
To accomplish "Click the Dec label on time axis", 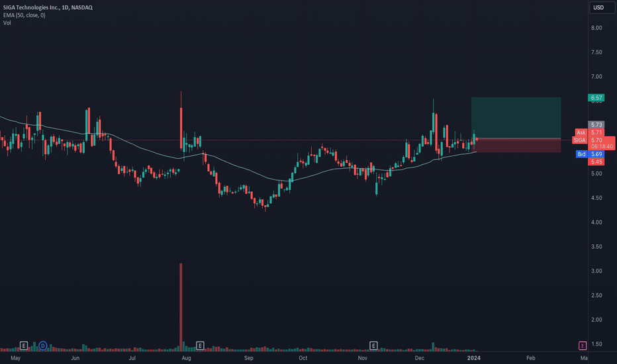I will [x=420, y=358].
